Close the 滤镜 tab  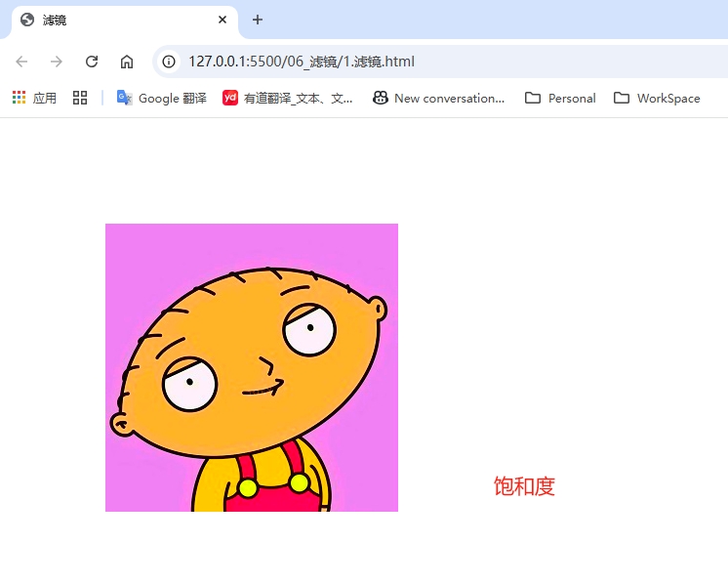point(222,20)
